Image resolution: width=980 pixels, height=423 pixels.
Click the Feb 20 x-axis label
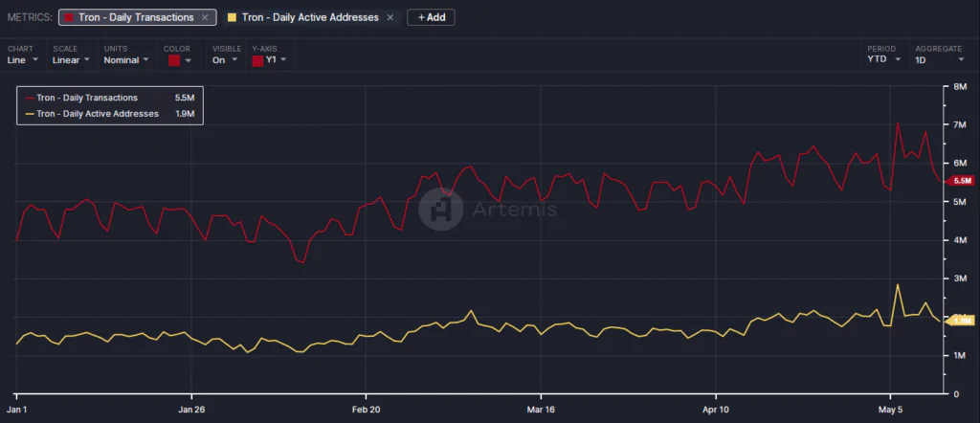(366, 410)
